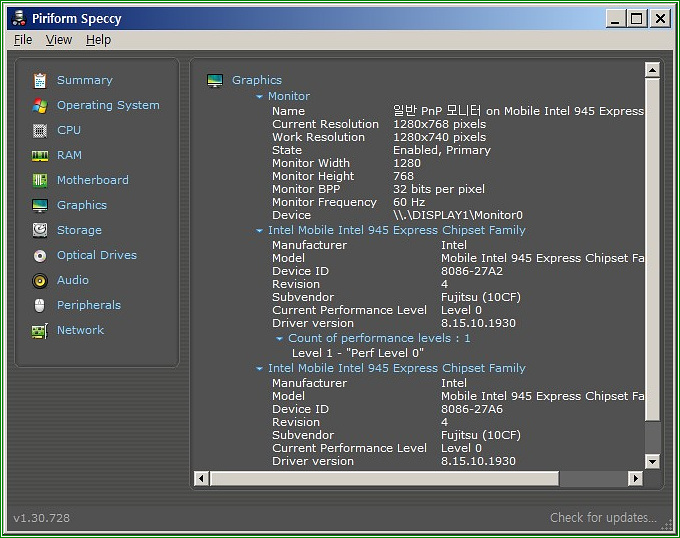The width and height of the screenshot is (680, 538).
Task: Open the Optical Drives section
Action: [x=97, y=255]
